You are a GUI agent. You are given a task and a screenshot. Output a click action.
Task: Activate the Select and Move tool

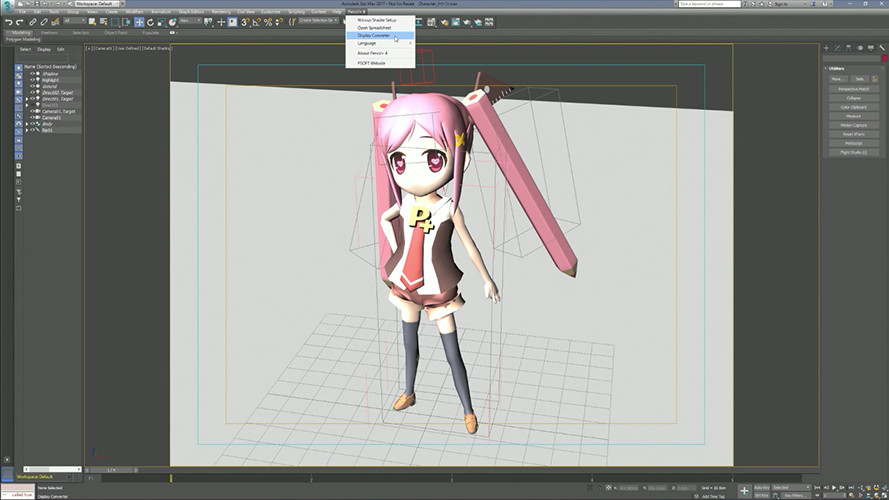[x=139, y=22]
